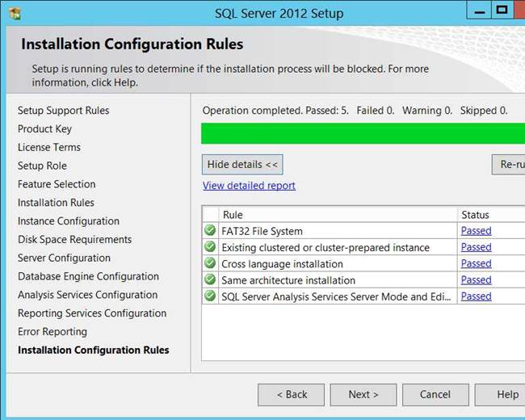Open Passed status for Analysis Services Server Mode
The image size is (525, 420).
(x=476, y=296)
